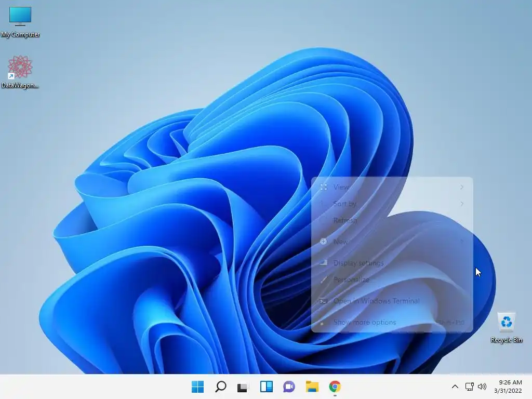Click the New plus icon in menu

point(323,242)
